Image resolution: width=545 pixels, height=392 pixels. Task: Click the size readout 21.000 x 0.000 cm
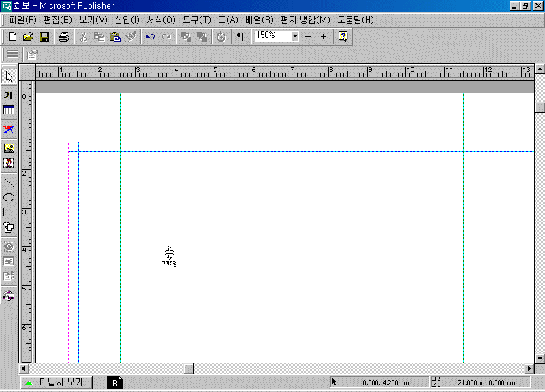tap(486, 382)
